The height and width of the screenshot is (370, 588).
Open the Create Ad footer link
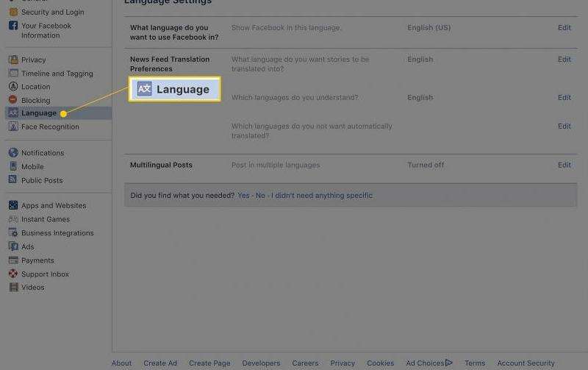pos(160,363)
